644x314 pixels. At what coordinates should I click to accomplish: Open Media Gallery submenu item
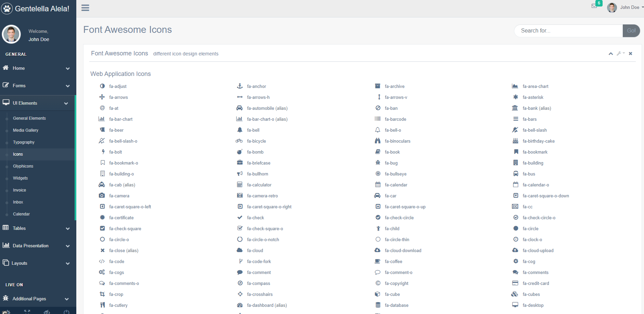(26, 130)
